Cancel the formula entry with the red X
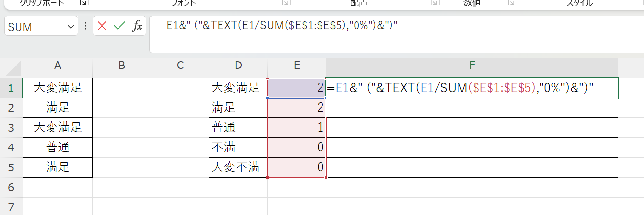Viewport: 644px width, 215px height. tap(102, 26)
